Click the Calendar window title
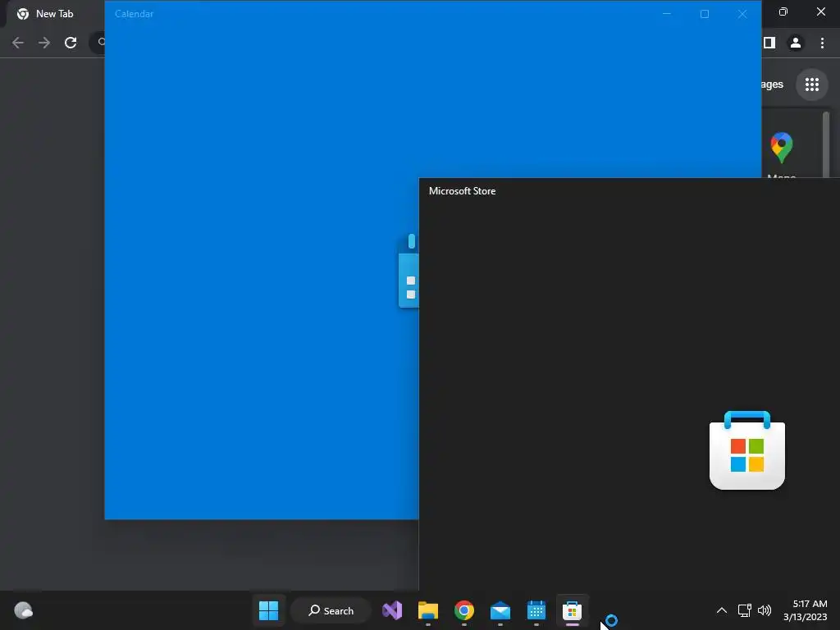Image resolution: width=840 pixels, height=630 pixels. 134,14
